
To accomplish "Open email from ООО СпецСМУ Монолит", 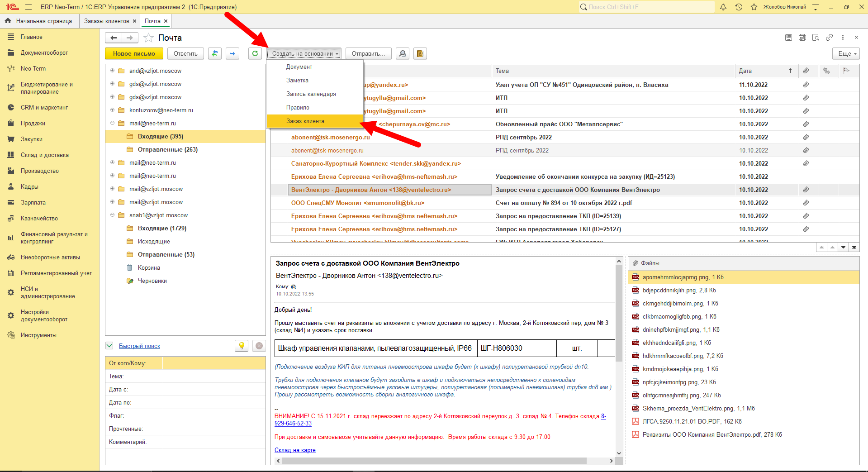I will click(x=357, y=203).
